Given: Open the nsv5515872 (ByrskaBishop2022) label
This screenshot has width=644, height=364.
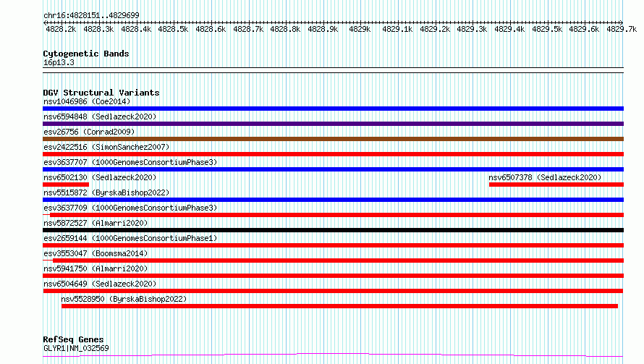Looking at the screenshot, I should click(106, 192).
